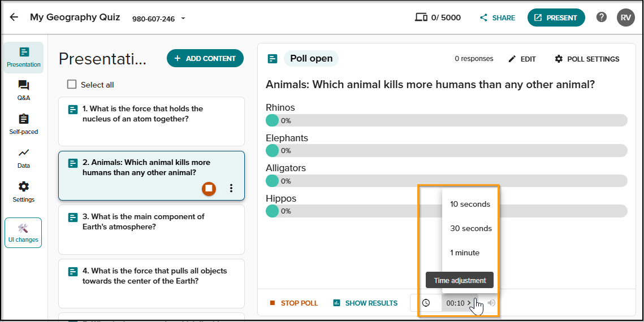Viewport: 644px width, 322px height.
Task: Click the UI changes tools button
Action: (23, 233)
